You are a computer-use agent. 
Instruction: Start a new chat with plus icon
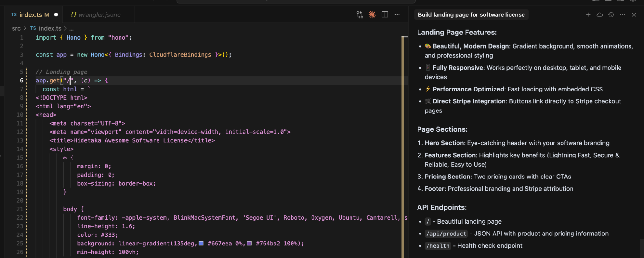(x=588, y=15)
